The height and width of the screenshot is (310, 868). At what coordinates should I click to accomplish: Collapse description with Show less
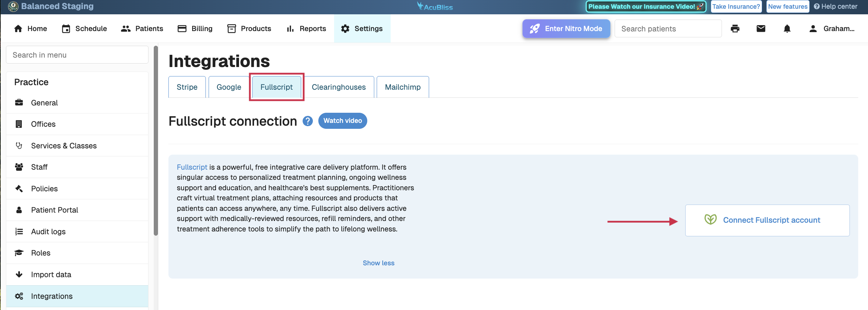point(378,263)
